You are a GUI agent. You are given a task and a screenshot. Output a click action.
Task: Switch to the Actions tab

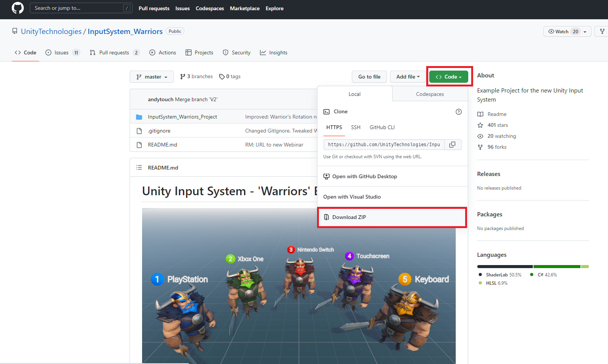pyautogui.click(x=163, y=52)
